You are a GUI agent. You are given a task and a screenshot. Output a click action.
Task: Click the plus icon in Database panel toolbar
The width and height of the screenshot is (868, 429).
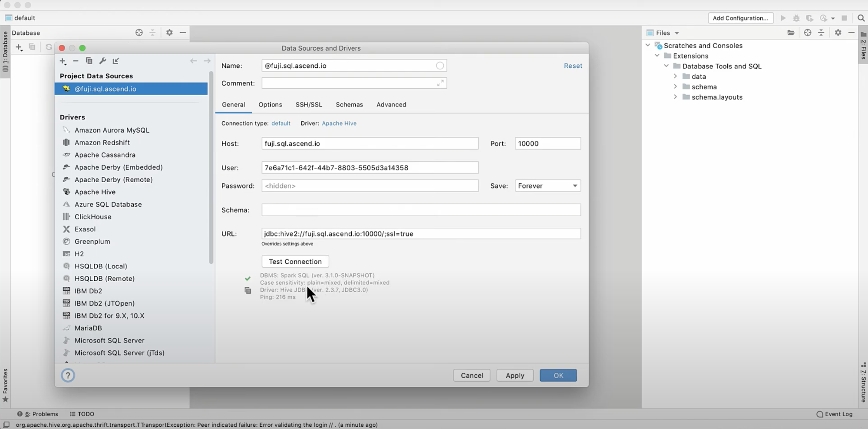tap(19, 47)
